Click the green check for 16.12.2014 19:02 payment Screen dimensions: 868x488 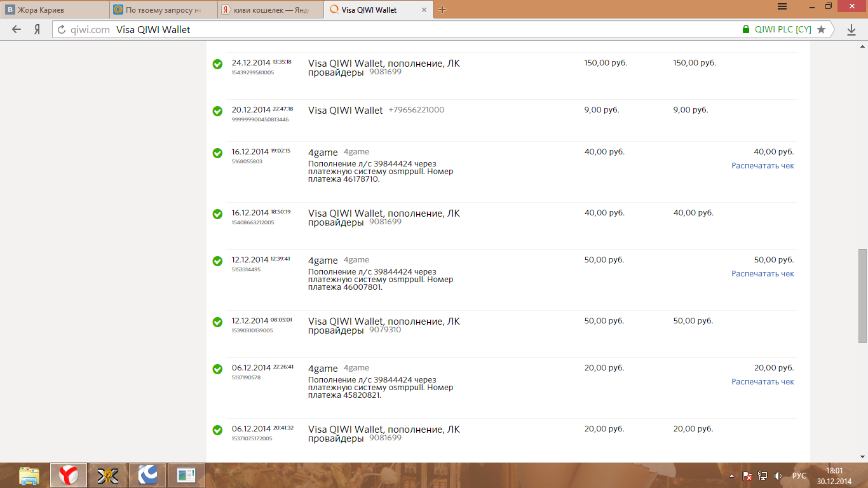point(217,153)
